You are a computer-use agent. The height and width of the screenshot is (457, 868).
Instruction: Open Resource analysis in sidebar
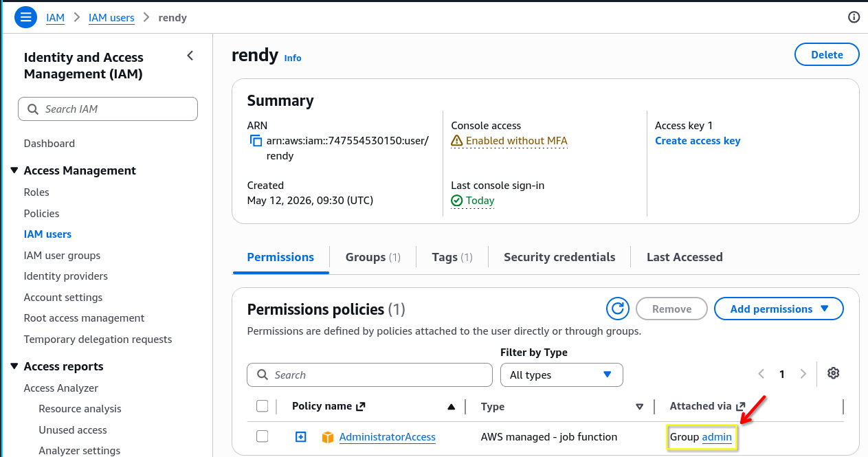80,409
